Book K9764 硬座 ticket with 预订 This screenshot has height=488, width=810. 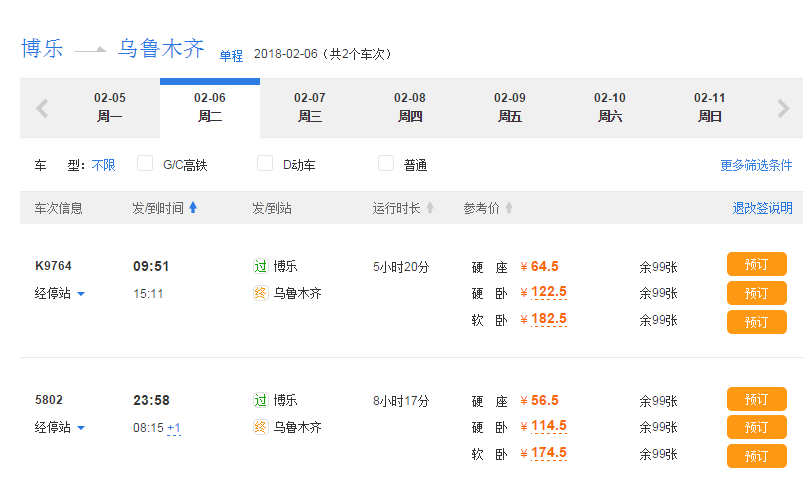(756, 265)
